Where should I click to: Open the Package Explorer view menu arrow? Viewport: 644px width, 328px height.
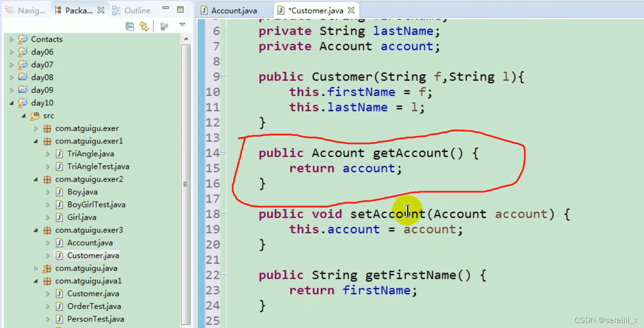[182, 25]
